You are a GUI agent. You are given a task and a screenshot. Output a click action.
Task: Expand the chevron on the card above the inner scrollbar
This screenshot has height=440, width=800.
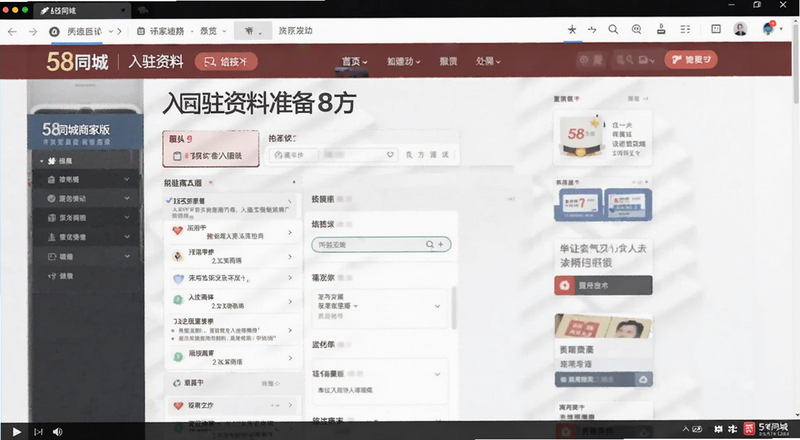[437, 306]
